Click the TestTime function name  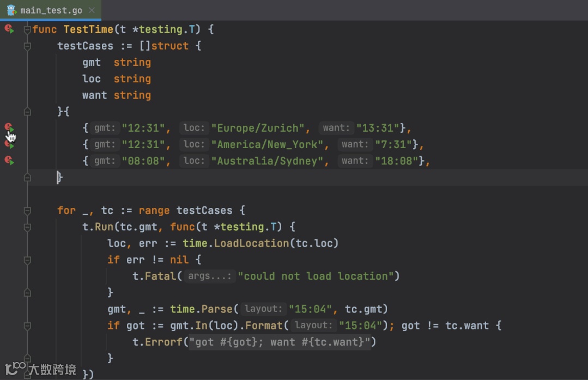pos(88,29)
